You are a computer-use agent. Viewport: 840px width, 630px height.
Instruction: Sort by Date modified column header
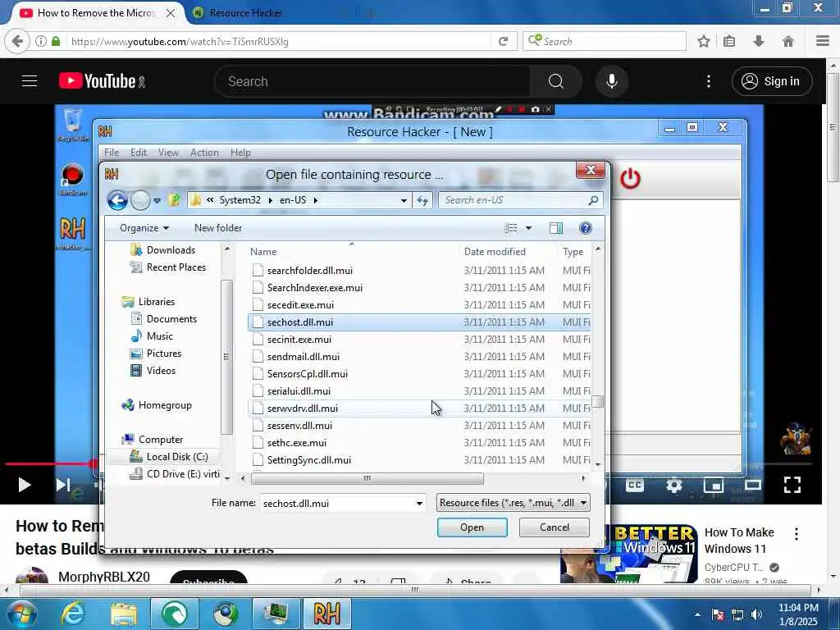495,252
